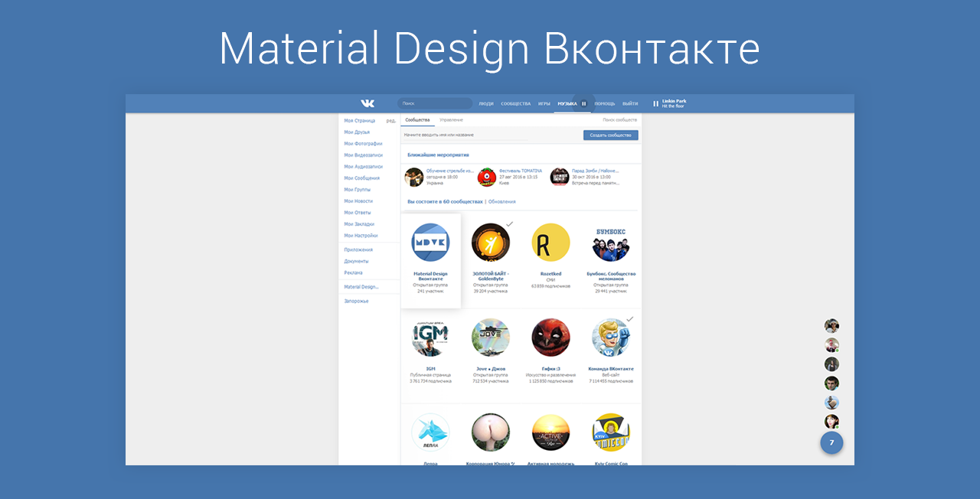980x499 pixels.
Task: Open Поиск сообществ search panel
Action: click(621, 119)
